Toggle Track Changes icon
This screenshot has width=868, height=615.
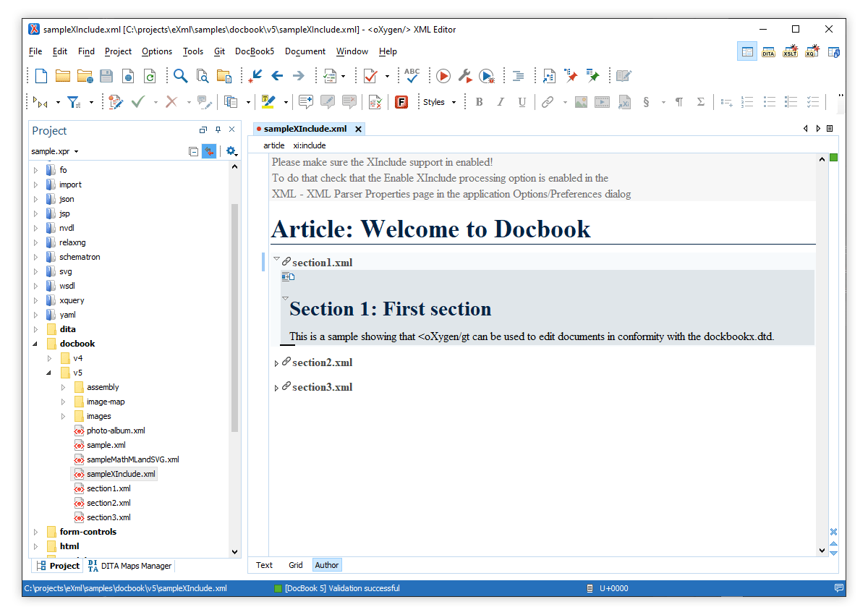(x=116, y=102)
